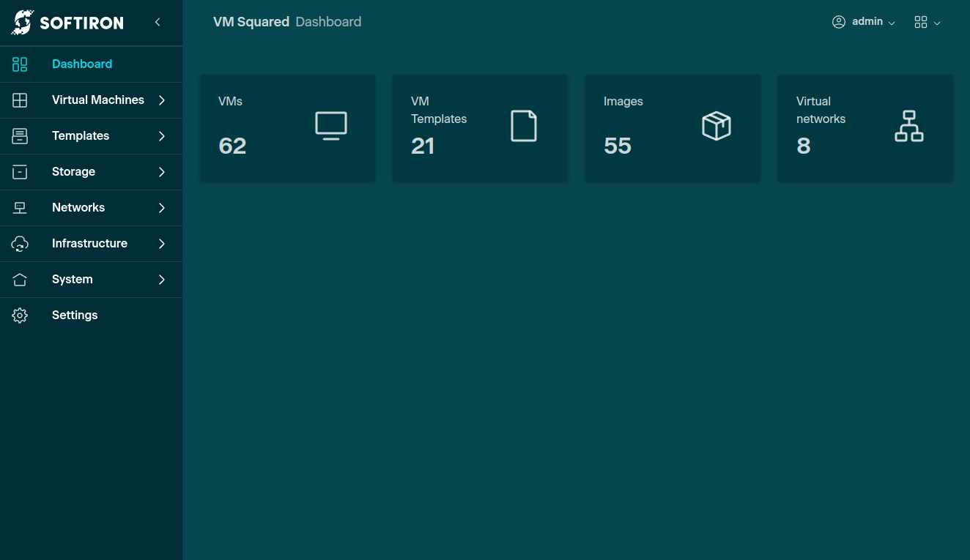The width and height of the screenshot is (970, 560).
Task: Click the VM Squared title in header
Action: coord(251,22)
